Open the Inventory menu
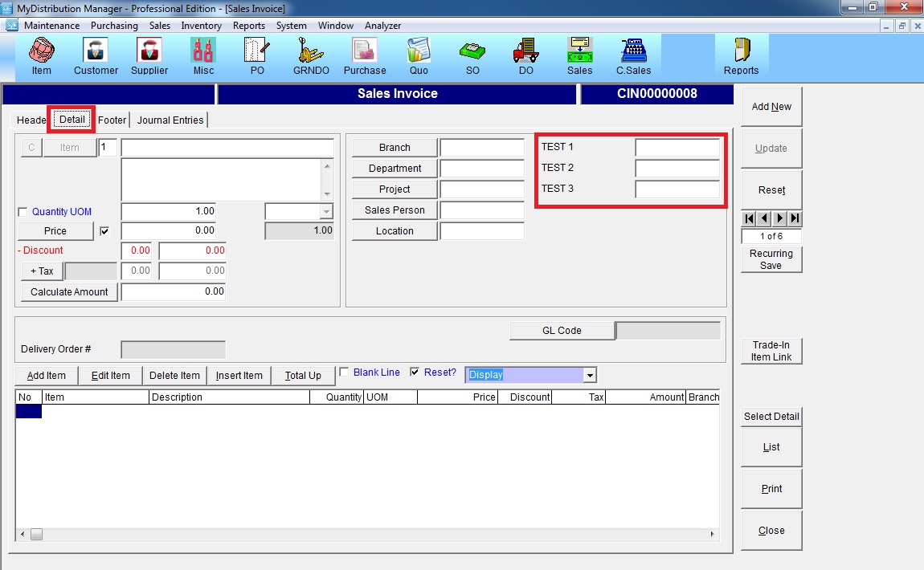The width and height of the screenshot is (924, 570). point(201,26)
